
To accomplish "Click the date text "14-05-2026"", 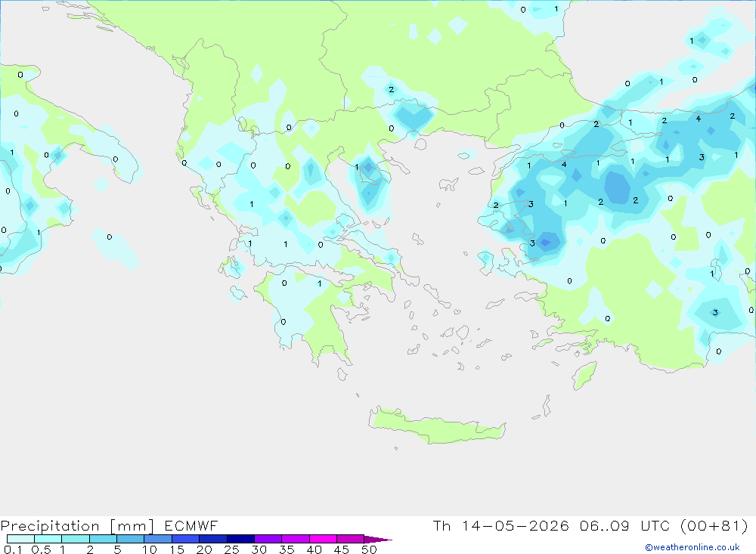I will click(516, 525).
